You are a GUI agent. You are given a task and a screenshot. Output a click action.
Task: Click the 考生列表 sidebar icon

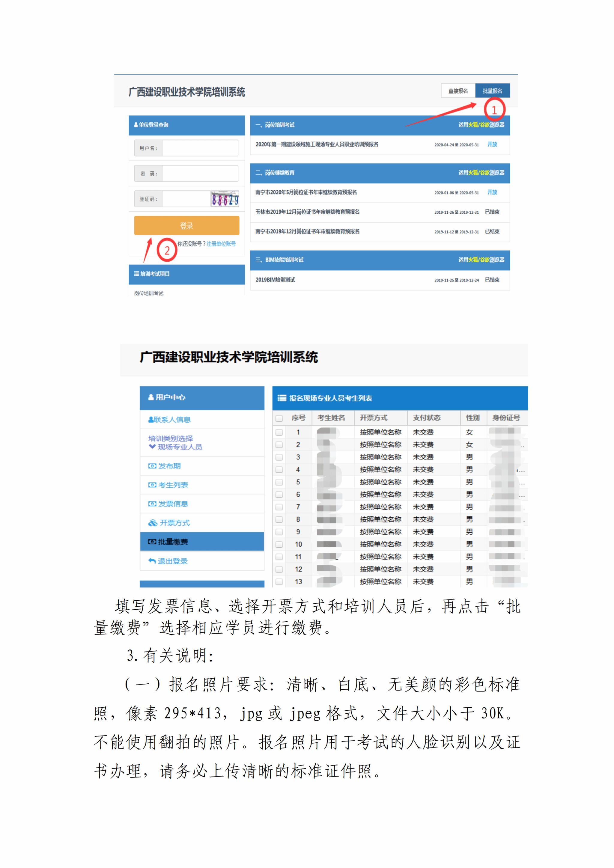tap(152, 485)
